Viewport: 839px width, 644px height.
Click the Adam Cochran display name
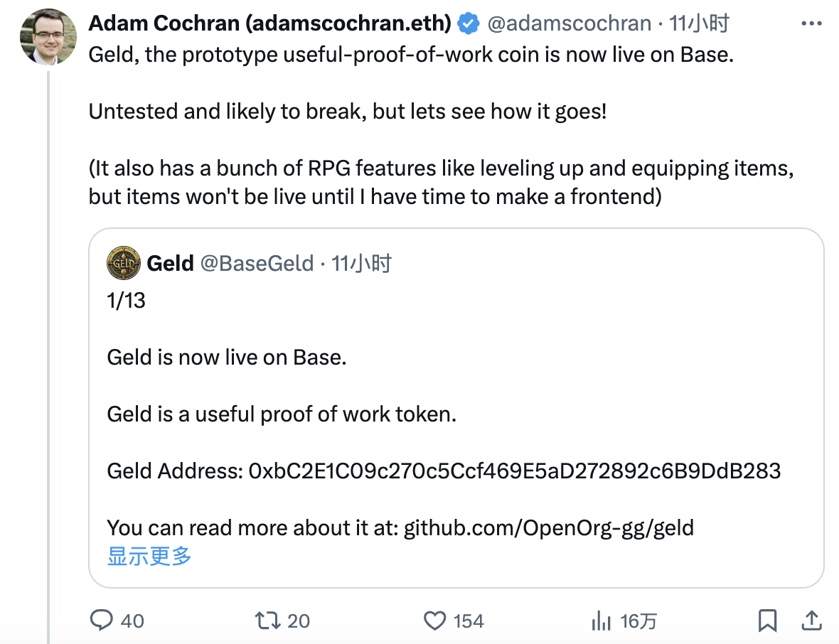click(x=269, y=23)
